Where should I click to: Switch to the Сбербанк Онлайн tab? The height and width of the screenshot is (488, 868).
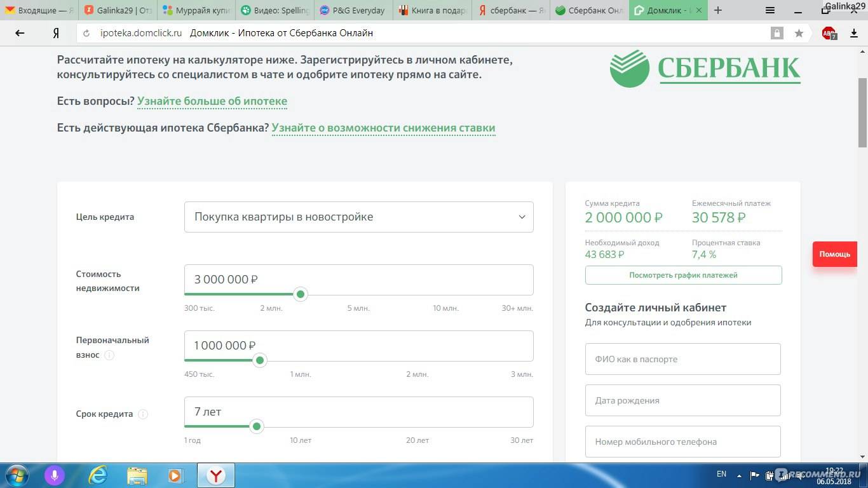pos(589,10)
